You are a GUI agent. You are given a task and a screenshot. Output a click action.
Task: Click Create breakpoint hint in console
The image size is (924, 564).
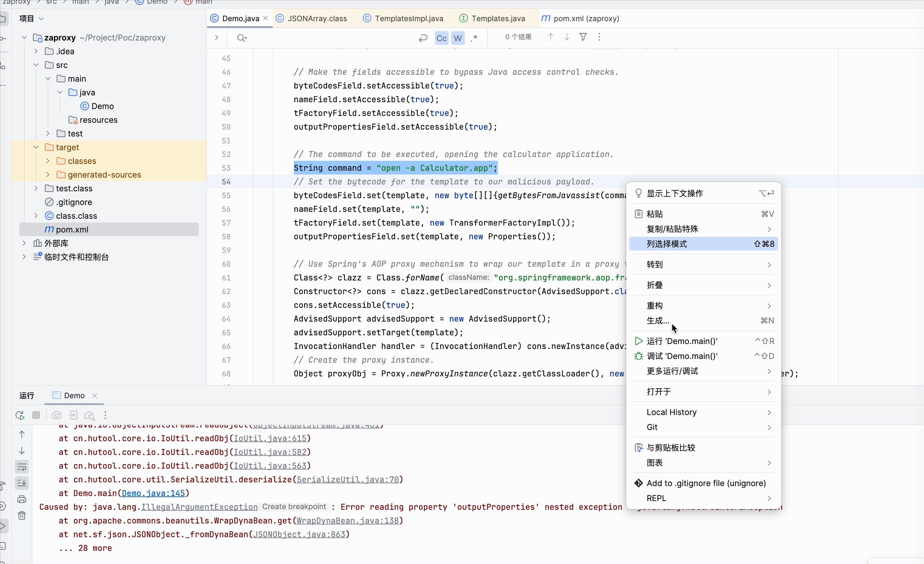point(294,507)
